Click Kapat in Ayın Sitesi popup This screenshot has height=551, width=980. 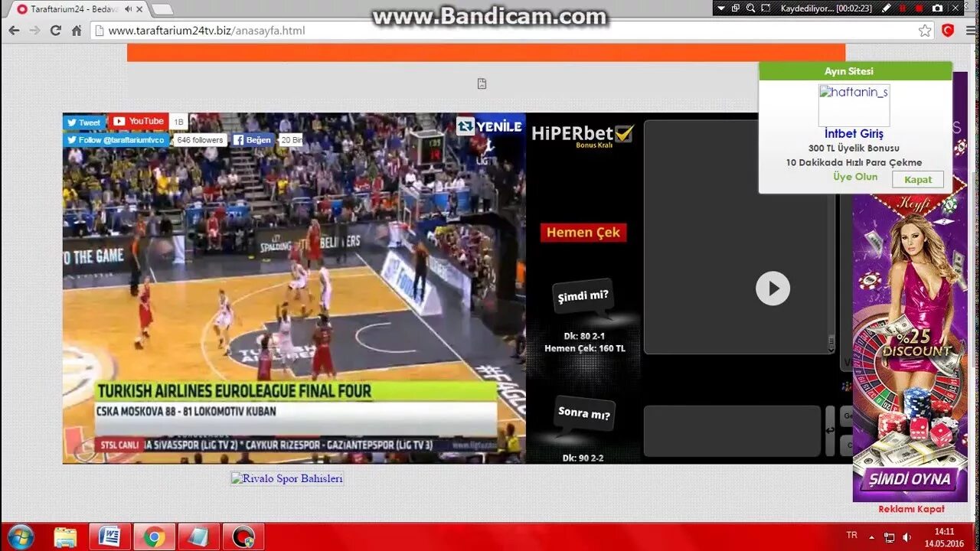pos(918,180)
